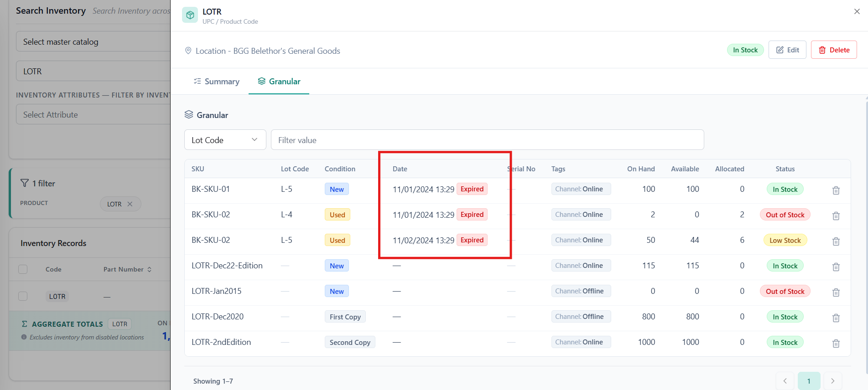868x390 pixels.
Task: Click Channel: Online tag for LOTR-2ndEdition
Action: point(581,342)
